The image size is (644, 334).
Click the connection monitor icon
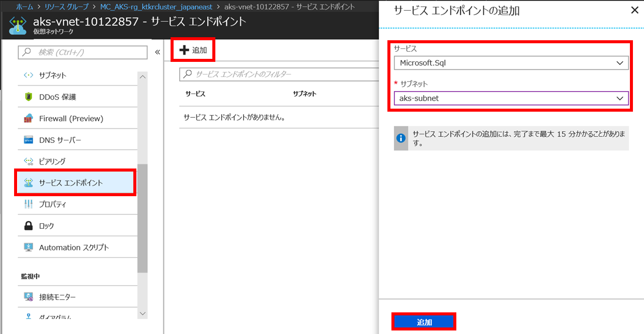pos(29,297)
